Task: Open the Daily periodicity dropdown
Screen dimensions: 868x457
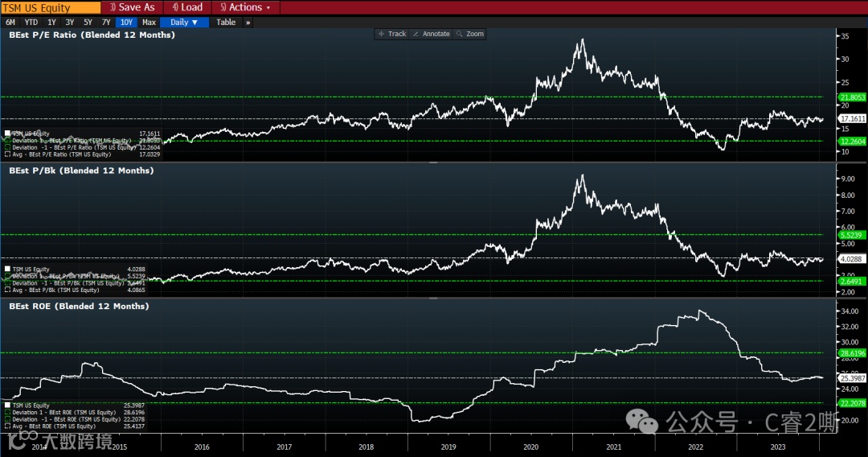Action: click(184, 23)
